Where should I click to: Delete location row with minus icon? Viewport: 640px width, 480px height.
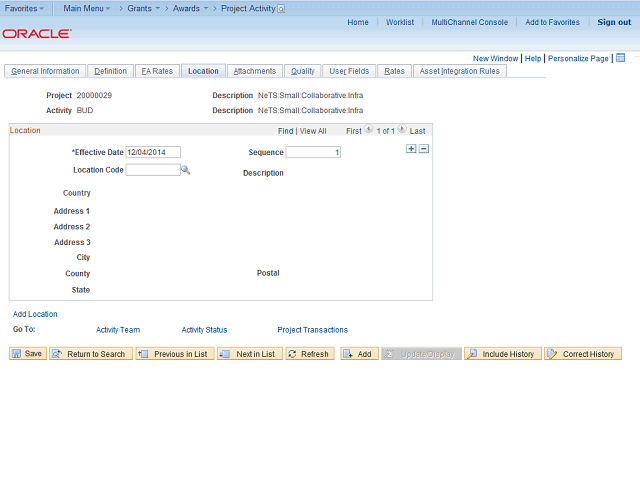click(424, 149)
